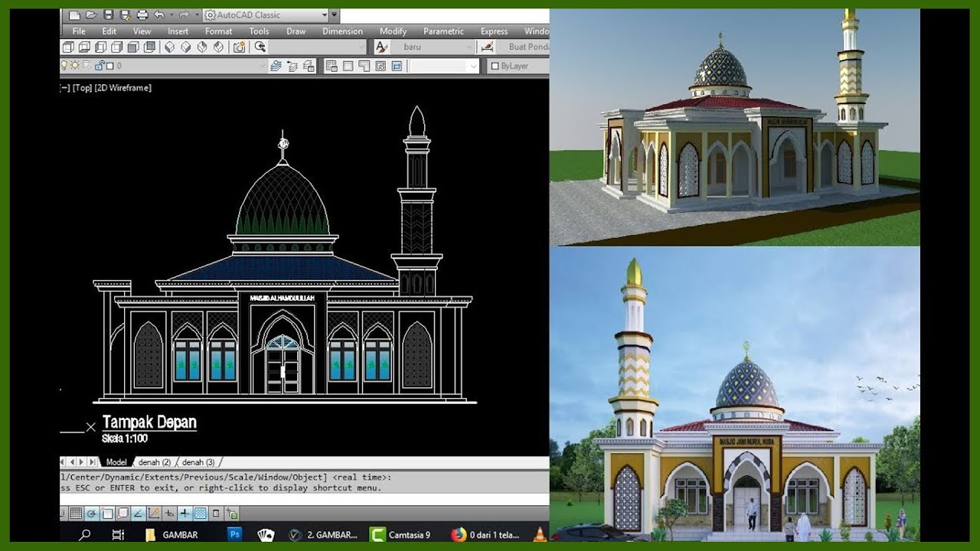
Task: Select the Model tab
Action: [116, 462]
